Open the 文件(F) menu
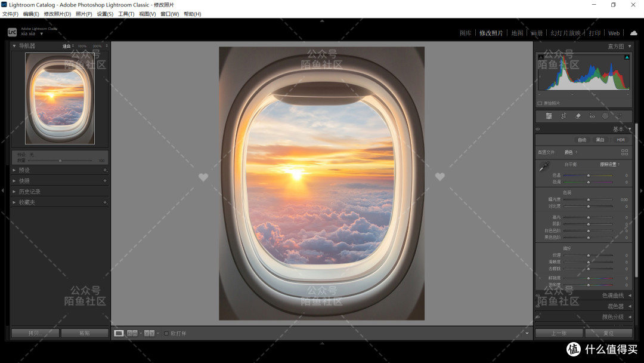Screen dimensions: 644x363 (x=10, y=14)
